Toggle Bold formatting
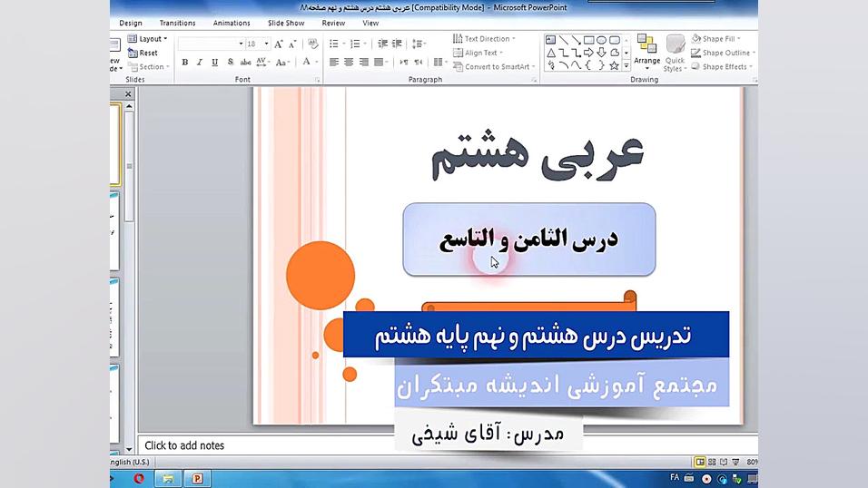Screen dimensions: 868x488 185,63
